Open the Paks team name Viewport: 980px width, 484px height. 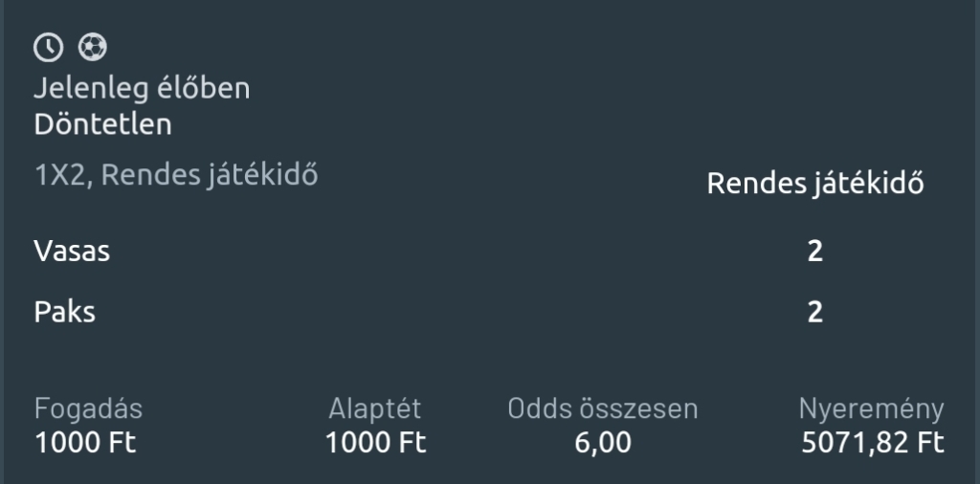point(64,312)
